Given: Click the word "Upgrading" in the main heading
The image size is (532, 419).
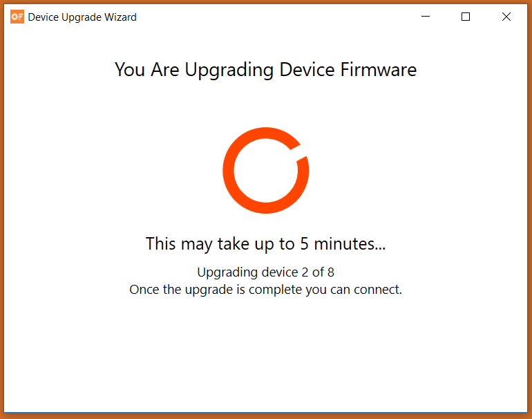Looking at the screenshot, I should coord(229,71).
